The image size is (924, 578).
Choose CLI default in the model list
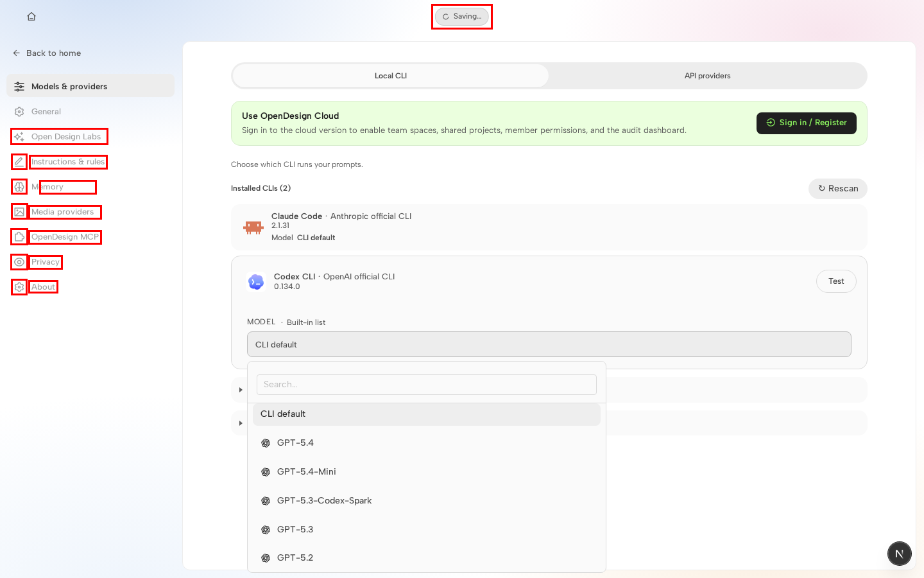click(x=427, y=414)
